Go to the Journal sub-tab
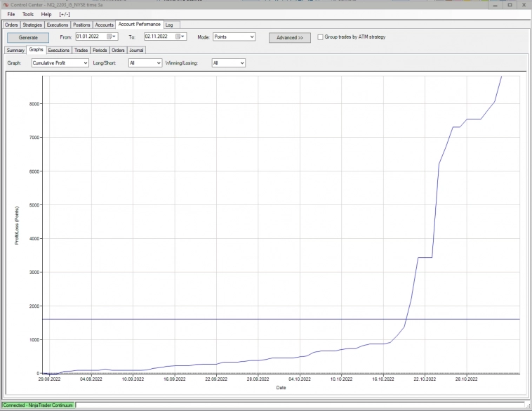532x411 pixels. (x=136, y=51)
